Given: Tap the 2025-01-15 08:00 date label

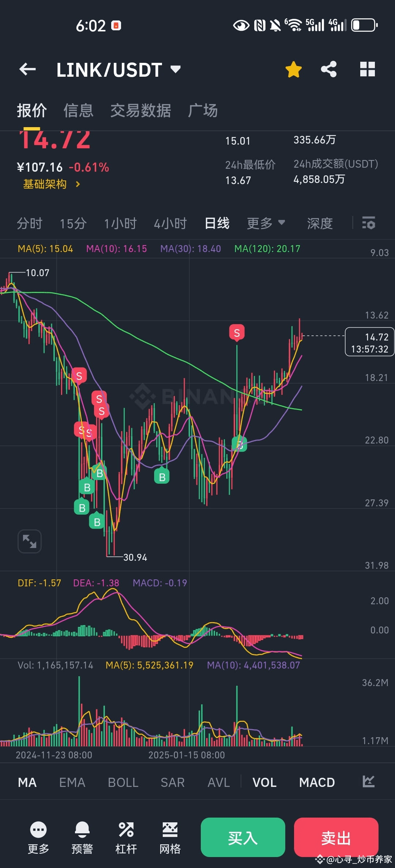Looking at the screenshot, I should (187, 755).
